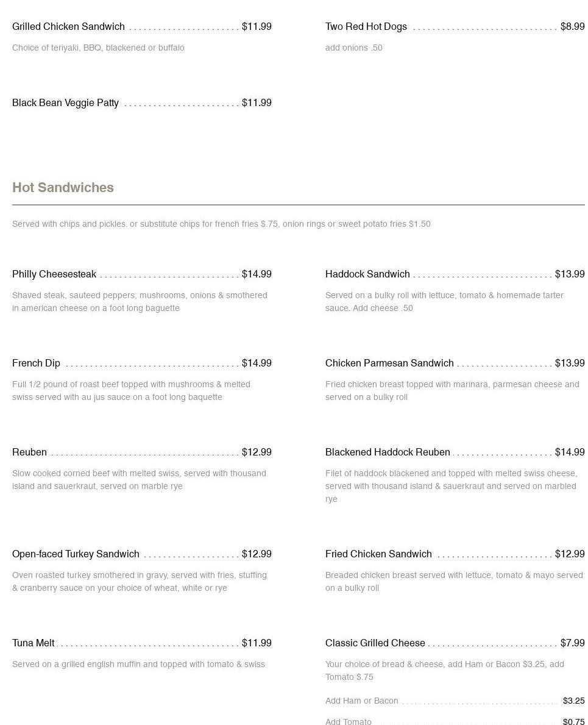Select the French Dip sandwich name
This screenshot has height=725, width=588.
tap(36, 363)
